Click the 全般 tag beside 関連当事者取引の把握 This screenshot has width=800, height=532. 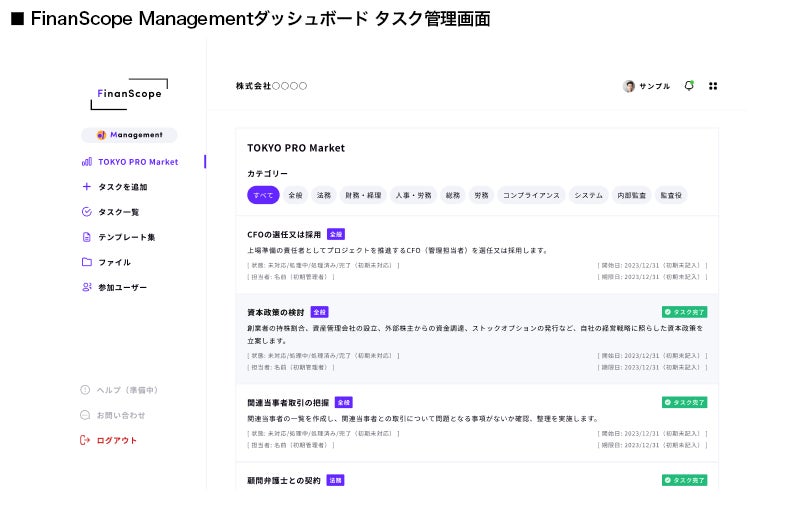click(344, 402)
